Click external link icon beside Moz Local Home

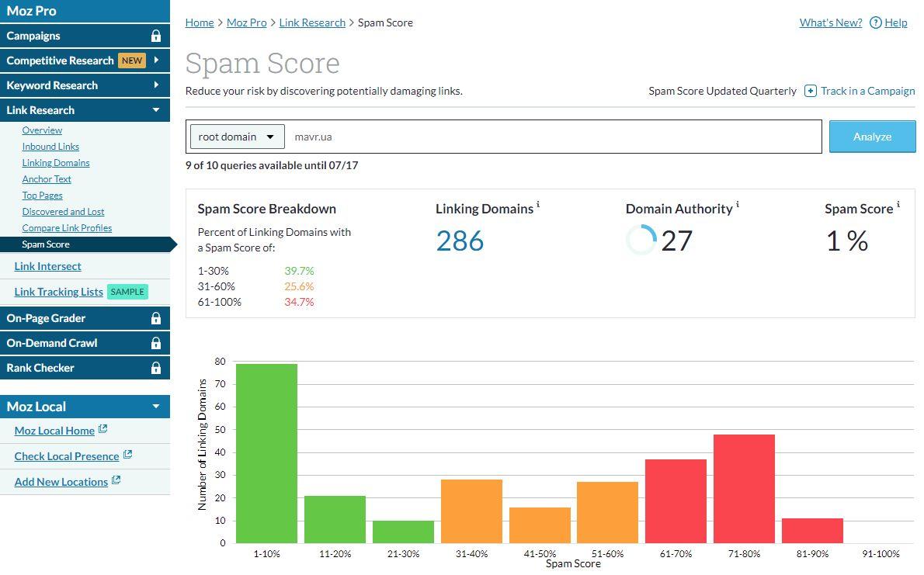click(102, 429)
